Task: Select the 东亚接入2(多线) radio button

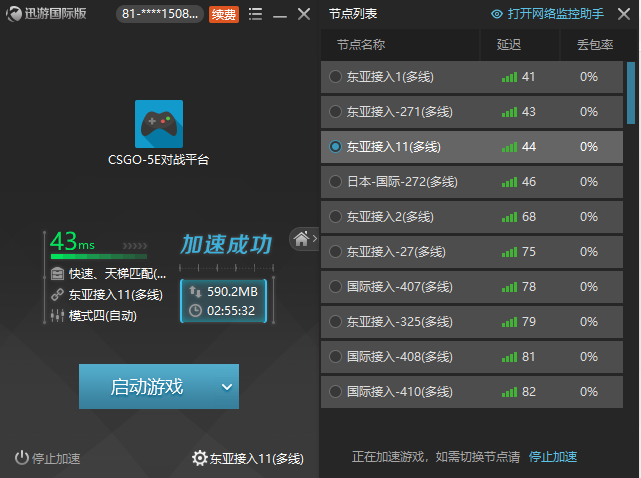Action: 335,217
